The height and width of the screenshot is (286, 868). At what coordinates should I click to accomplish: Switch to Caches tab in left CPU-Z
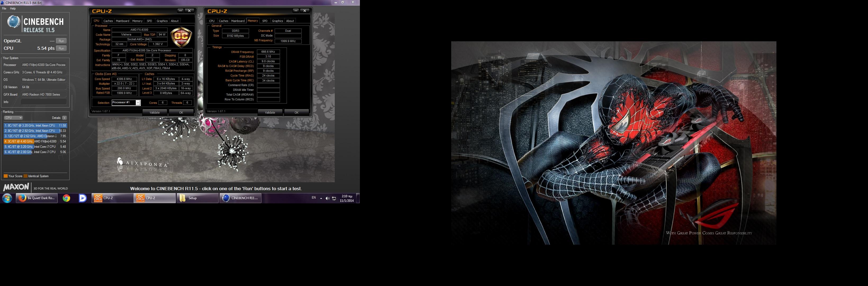point(108,21)
